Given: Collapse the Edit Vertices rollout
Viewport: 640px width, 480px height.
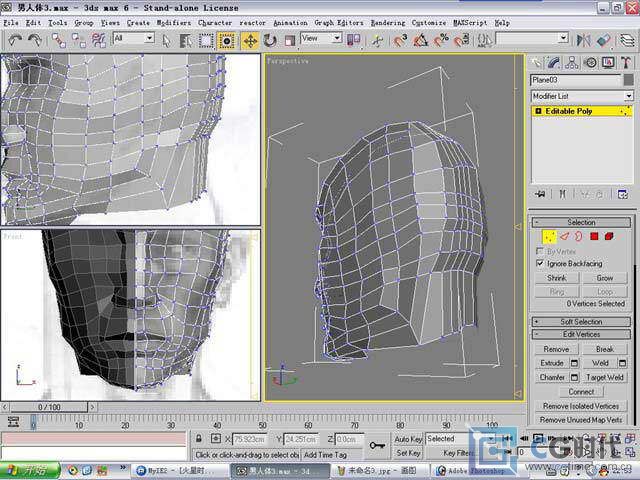Looking at the screenshot, I should coord(581,334).
